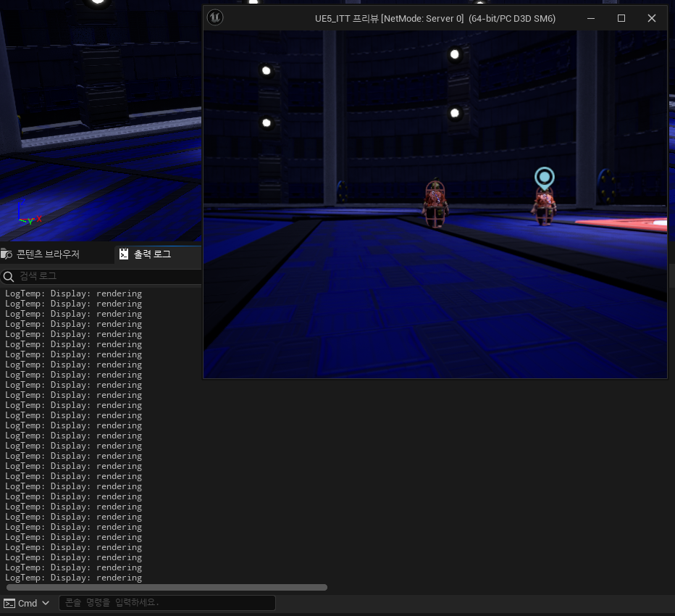This screenshot has height=616, width=675.
Task: Maximize the UE5_ITT preview window
Action: coord(621,18)
